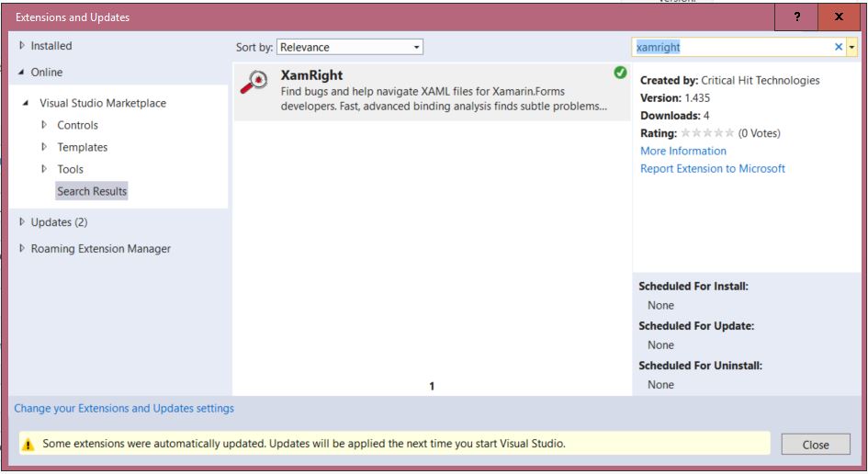Image resolution: width=868 pixels, height=474 pixels.
Task: Select Visual Studio Marketplace in the tree
Action: pos(103,103)
